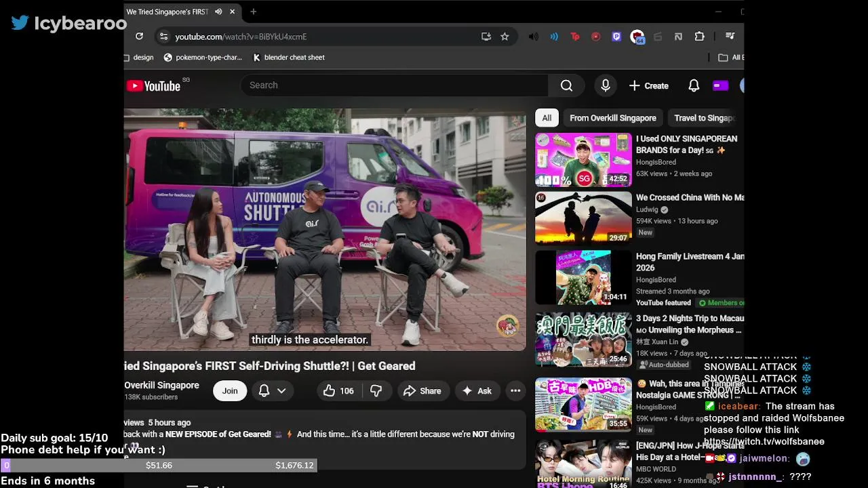This screenshot has width=868, height=488.
Task: Click the search magnifier button
Action: click(x=566, y=85)
